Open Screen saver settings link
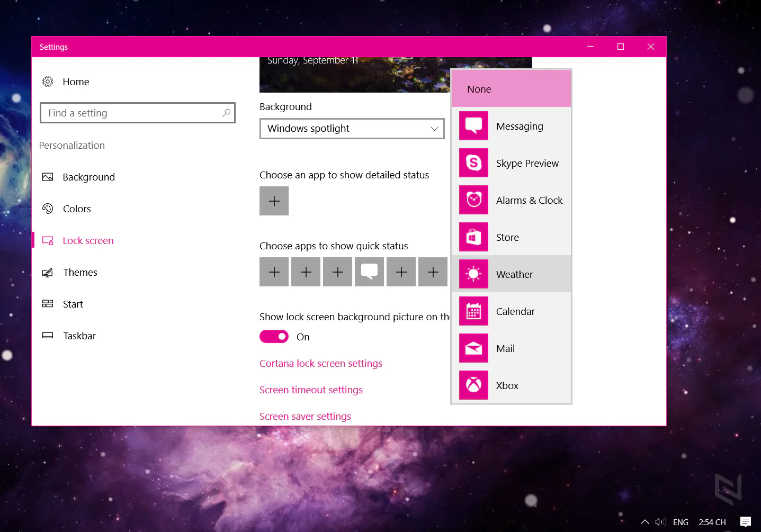Image resolution: width=761 pixels, height=532 pixels. click(x=305, y=416)
